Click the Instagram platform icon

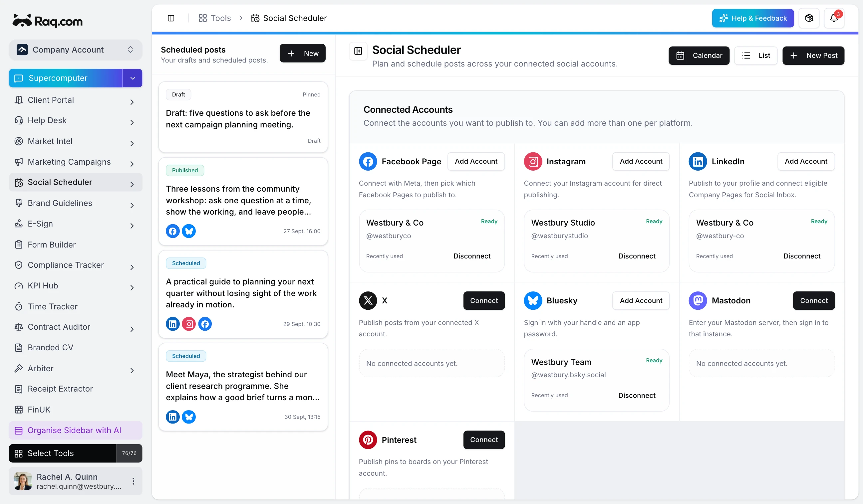click(x=533, y=161)
